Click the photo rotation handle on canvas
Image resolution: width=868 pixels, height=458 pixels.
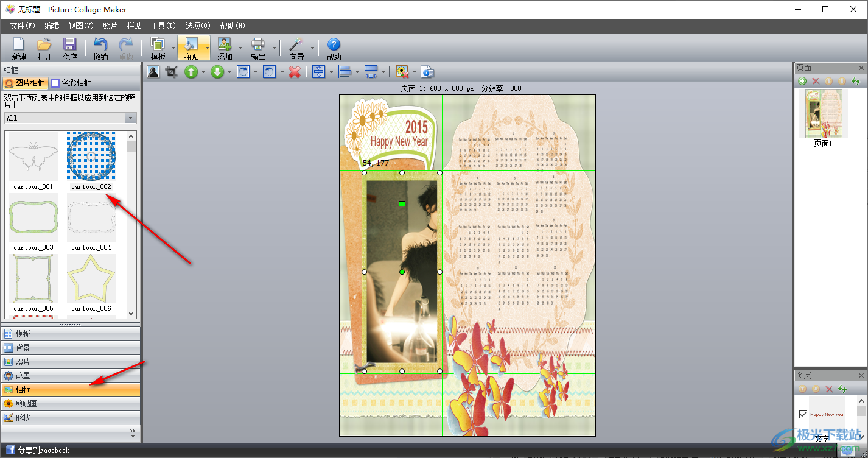[x=402, y=203]
